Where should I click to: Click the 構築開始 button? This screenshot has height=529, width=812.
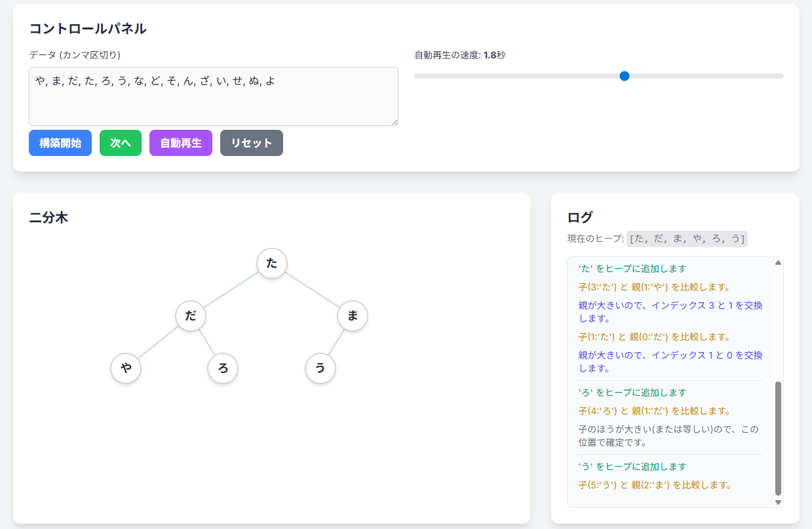pyautogui.click(x=60, y=143)
